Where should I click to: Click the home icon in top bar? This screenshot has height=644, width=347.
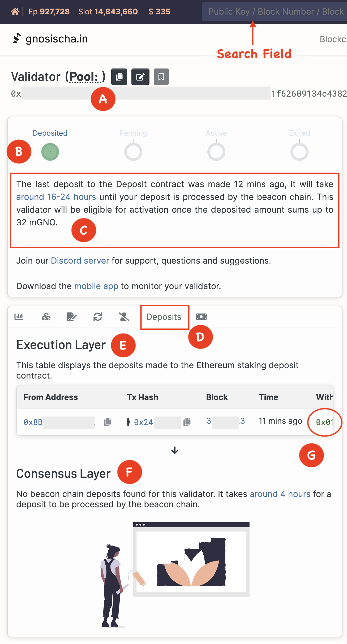(x=15, y=12)
